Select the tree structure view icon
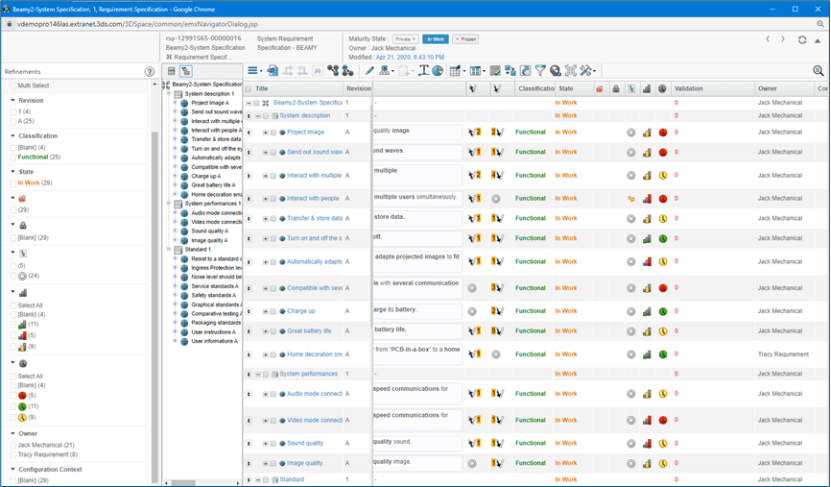This screenshot has width=831, height=487. click(x=186, y=71)
